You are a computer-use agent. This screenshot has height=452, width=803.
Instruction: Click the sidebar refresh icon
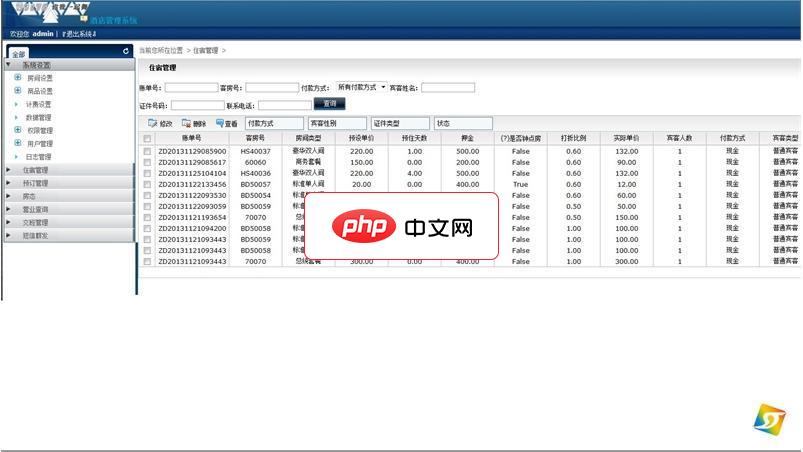pos(125,51)
